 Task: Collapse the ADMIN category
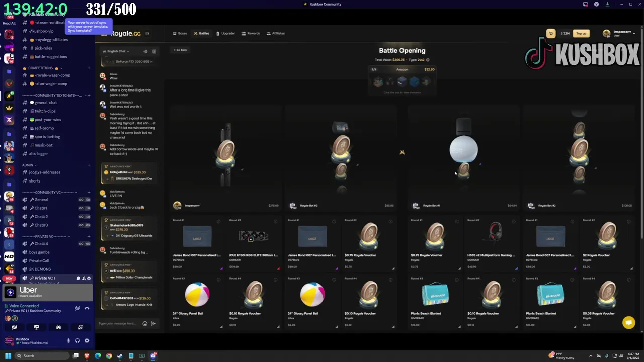pyautogui.click(x=29, y=165)
